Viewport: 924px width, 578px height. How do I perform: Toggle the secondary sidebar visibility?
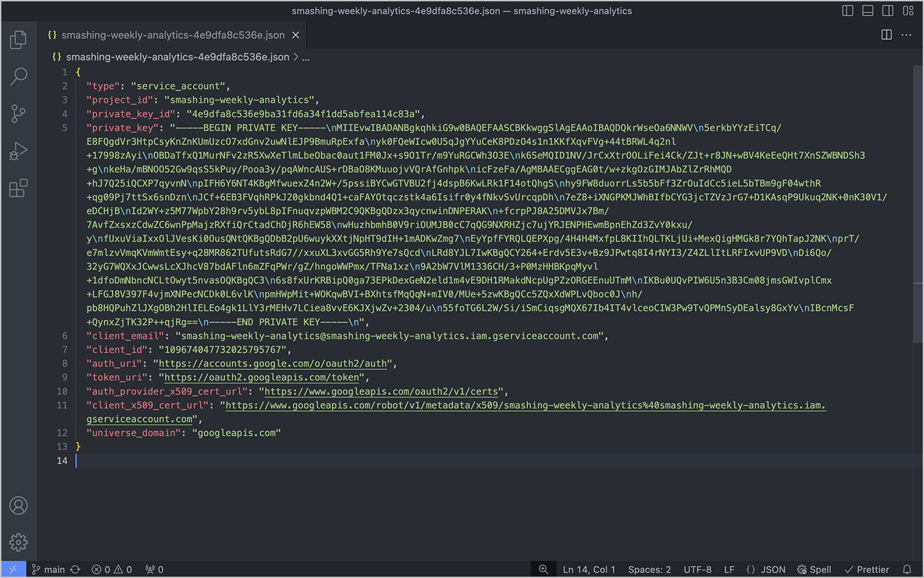888,10
